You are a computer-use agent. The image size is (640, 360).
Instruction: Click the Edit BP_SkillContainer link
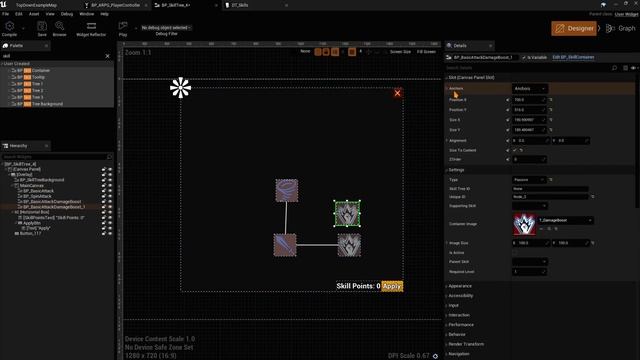point(573,57)
